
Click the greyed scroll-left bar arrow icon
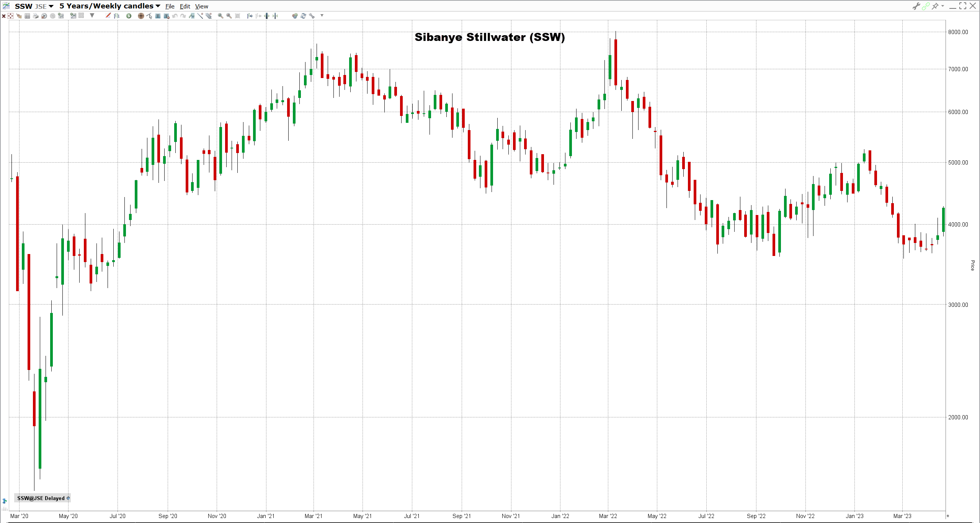(258, 16)
